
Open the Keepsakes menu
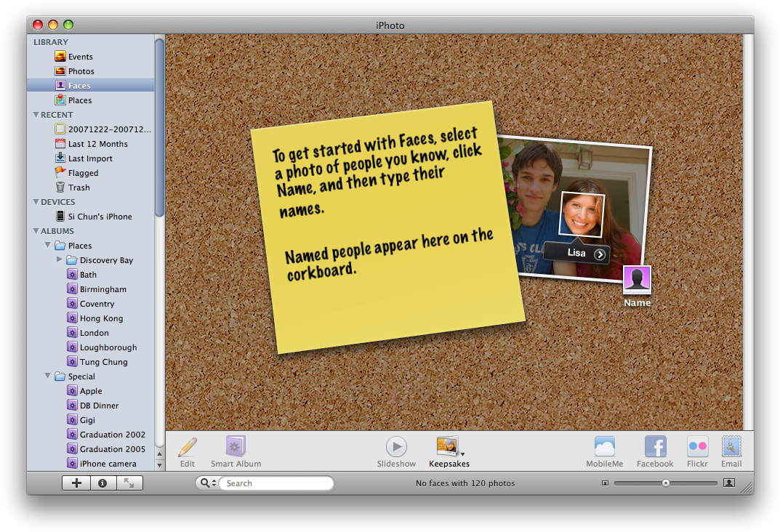pos(449,452)
